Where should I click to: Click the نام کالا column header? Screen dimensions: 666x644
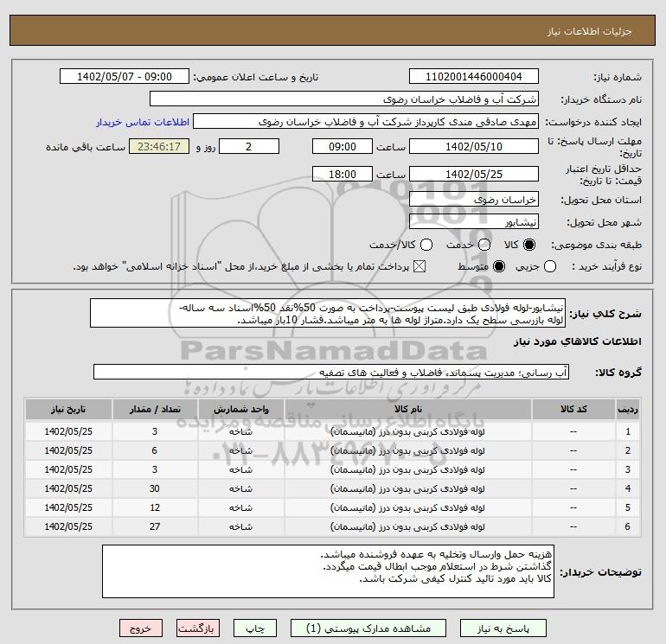click(x=407, y=409)
